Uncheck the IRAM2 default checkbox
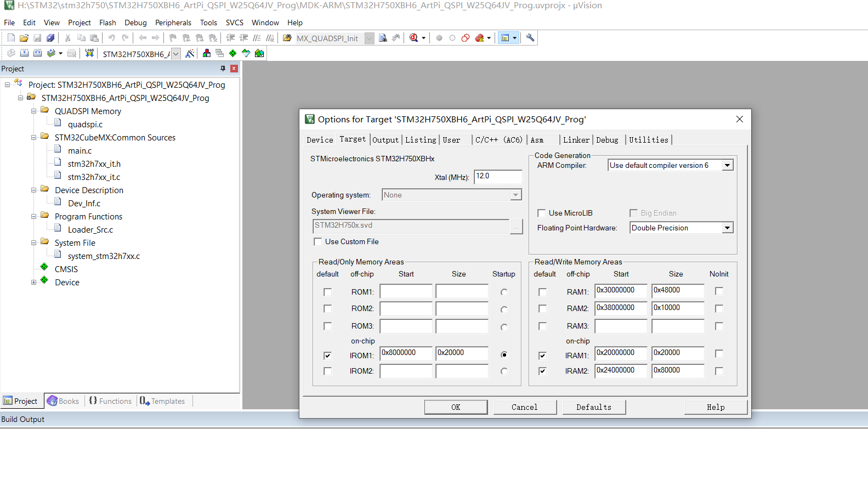Image resolution: width=868 pixels, height=485 pixels. click(x=542, y=371)
